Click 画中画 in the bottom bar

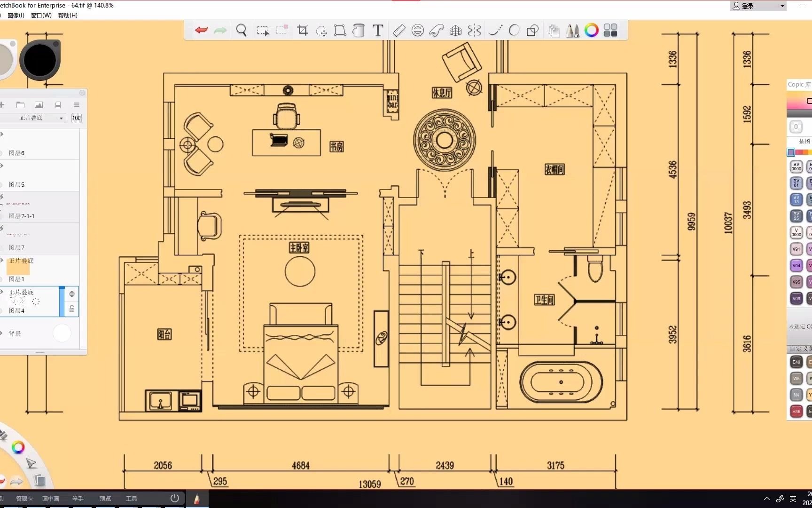point(51,499)
